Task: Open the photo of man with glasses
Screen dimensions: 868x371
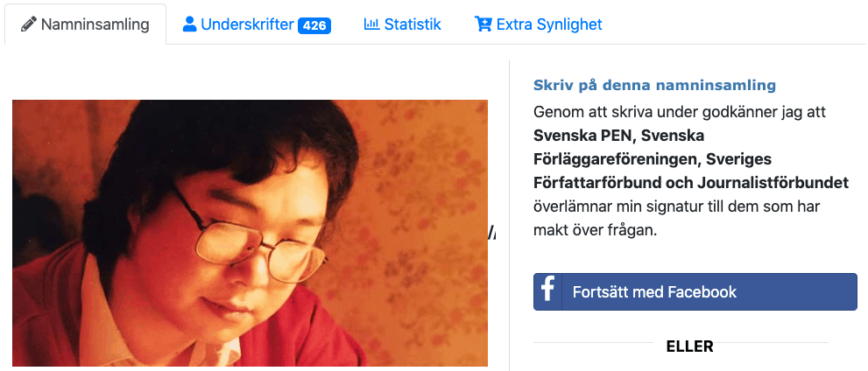Action: [x=250, y=233]
